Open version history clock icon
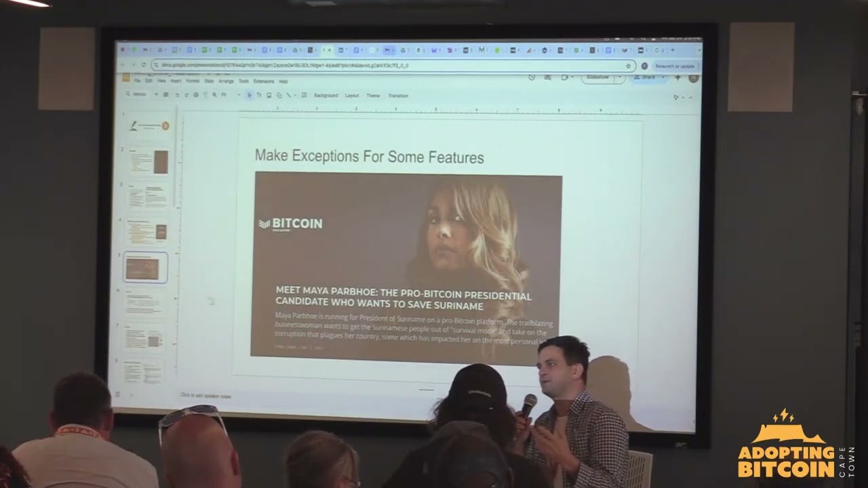This screenshot has width=868, height=488. tap(532, 77)
